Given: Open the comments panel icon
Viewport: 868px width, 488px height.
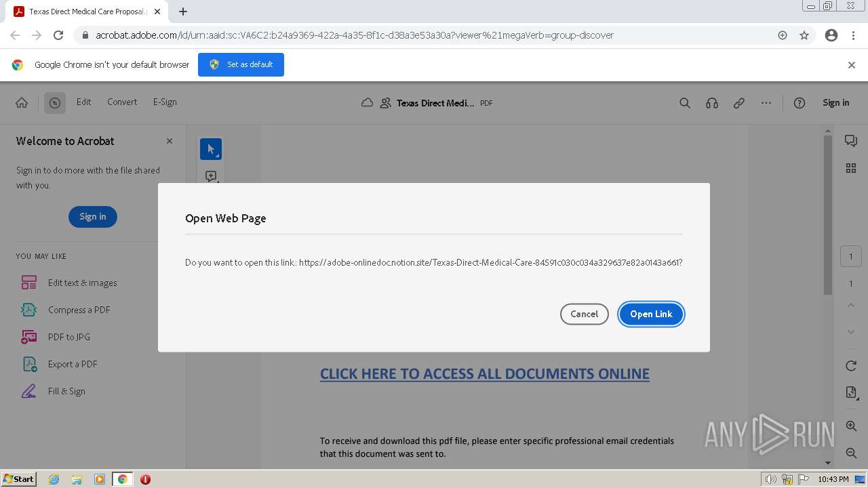Looking at the screenshot, I should pos(851,141).
